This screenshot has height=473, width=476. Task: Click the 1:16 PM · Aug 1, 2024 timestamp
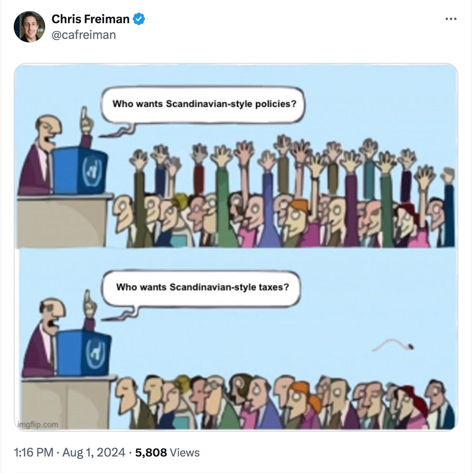coord(70,452)
